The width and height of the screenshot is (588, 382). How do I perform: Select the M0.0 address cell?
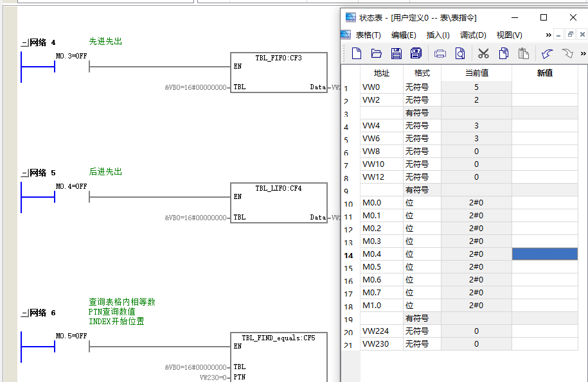pos(382,203)
